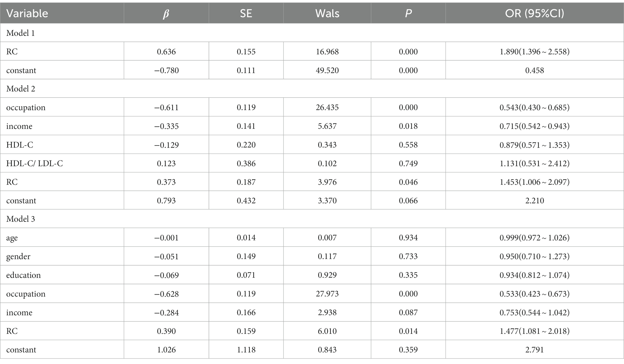Select the β column header
This screenshot has height=364, width=624.
coord(166,14)
